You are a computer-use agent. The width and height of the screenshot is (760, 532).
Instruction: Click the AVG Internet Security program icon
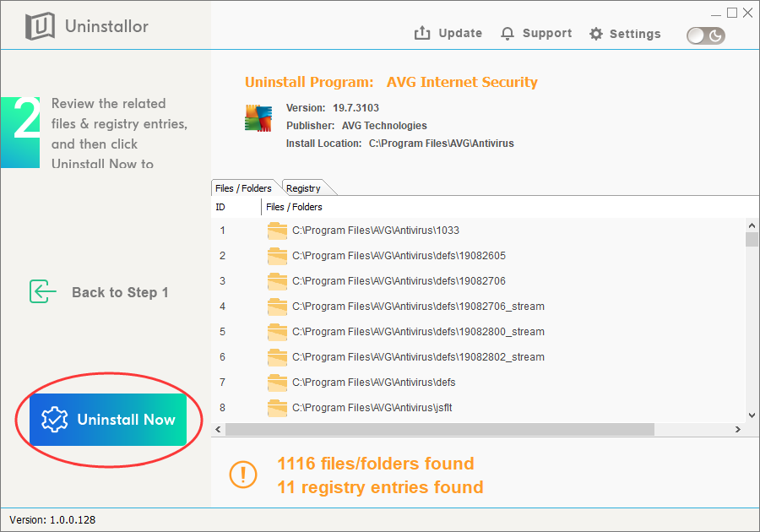258,117
